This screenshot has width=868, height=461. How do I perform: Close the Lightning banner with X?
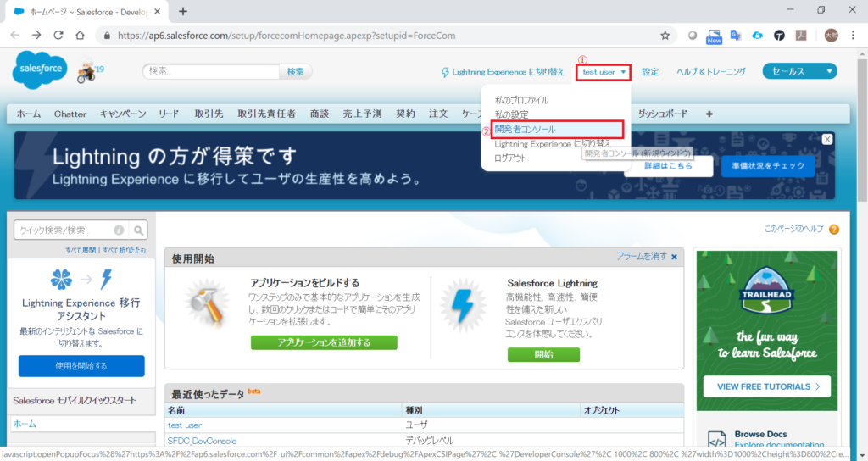pos(827,139)
